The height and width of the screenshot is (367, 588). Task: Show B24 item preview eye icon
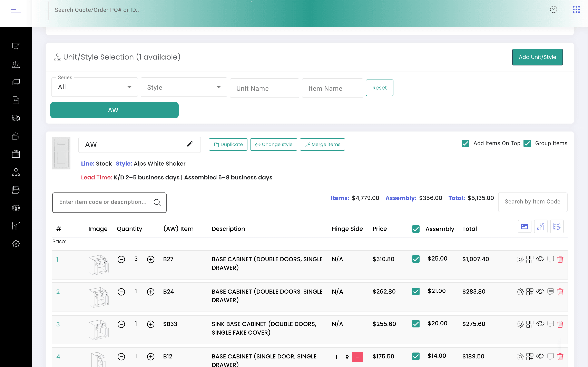pyautogui.click(x=540, y=291)
